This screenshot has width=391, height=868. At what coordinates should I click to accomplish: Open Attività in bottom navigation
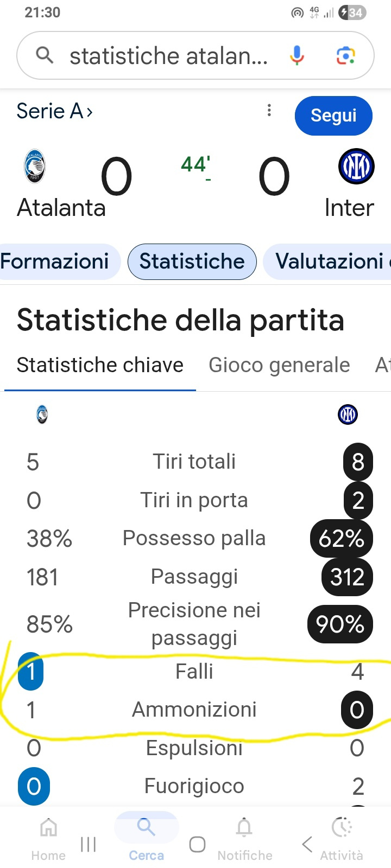pos(342,838)
